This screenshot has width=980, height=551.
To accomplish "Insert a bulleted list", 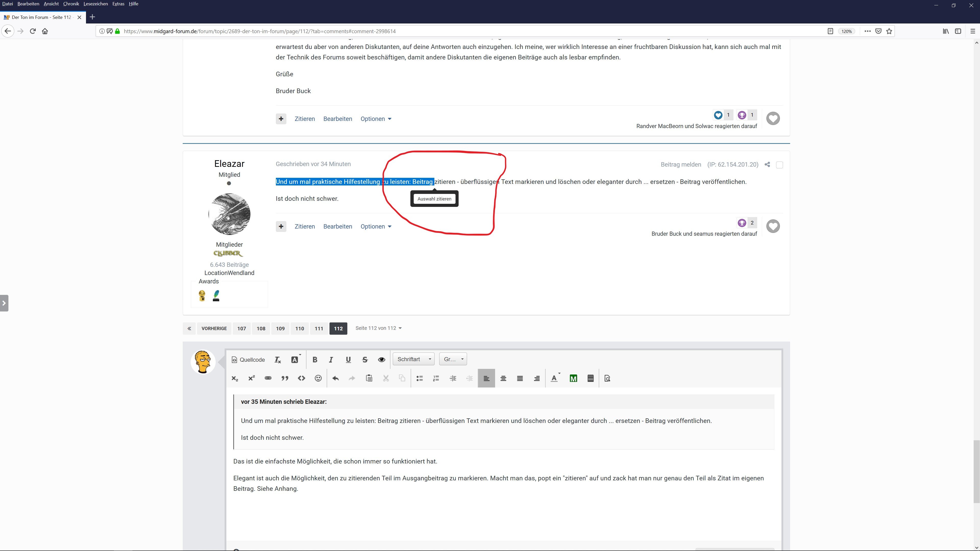I will 419,378.
